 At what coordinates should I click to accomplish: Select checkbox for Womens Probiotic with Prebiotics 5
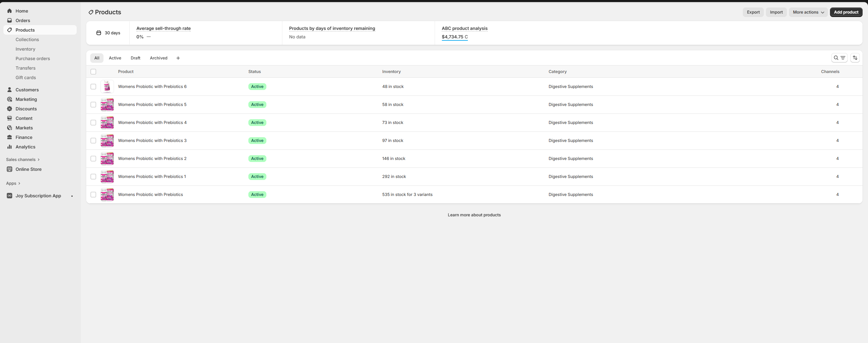(x=93, y=105)
